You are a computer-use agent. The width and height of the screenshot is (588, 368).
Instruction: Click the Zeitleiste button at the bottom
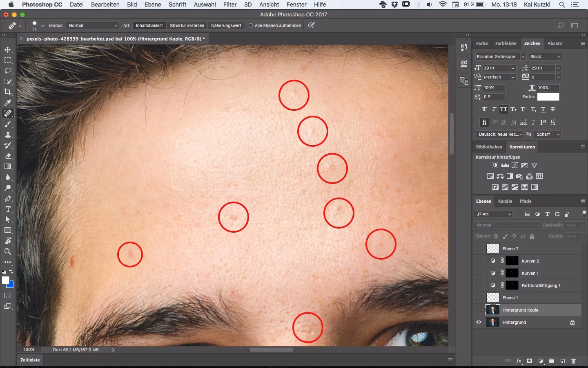coord(29,360)
